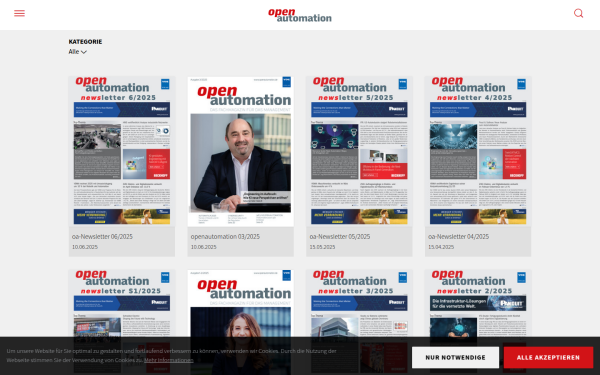Click the 'oa-Newsletter 04/2025' title

pos(458,236)
